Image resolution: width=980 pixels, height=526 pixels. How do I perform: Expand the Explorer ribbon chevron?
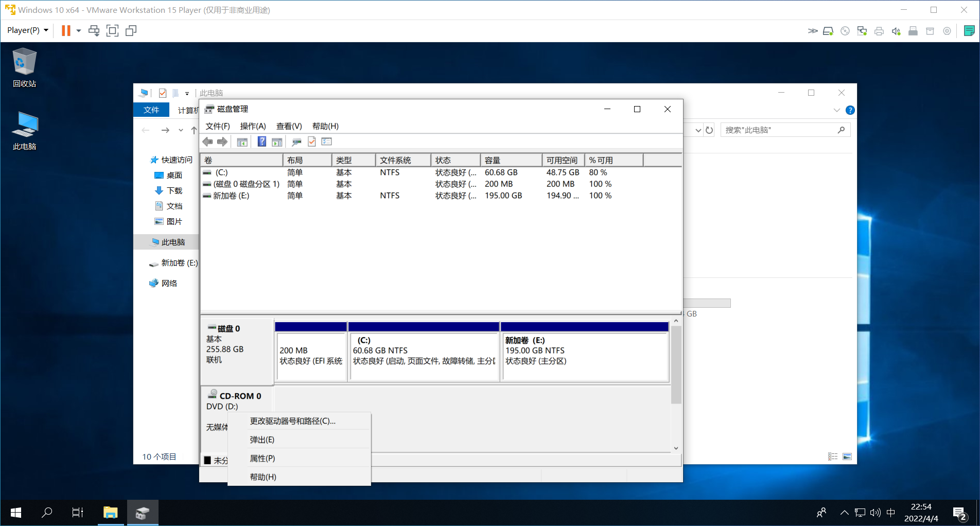pyautogui.click(x=837, y=110)
